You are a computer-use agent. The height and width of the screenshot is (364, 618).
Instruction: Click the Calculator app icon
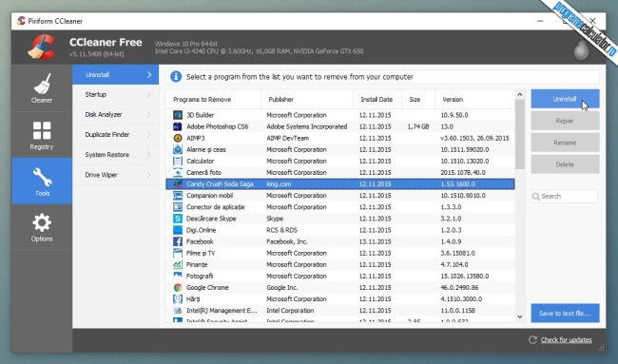pos(178,161)
